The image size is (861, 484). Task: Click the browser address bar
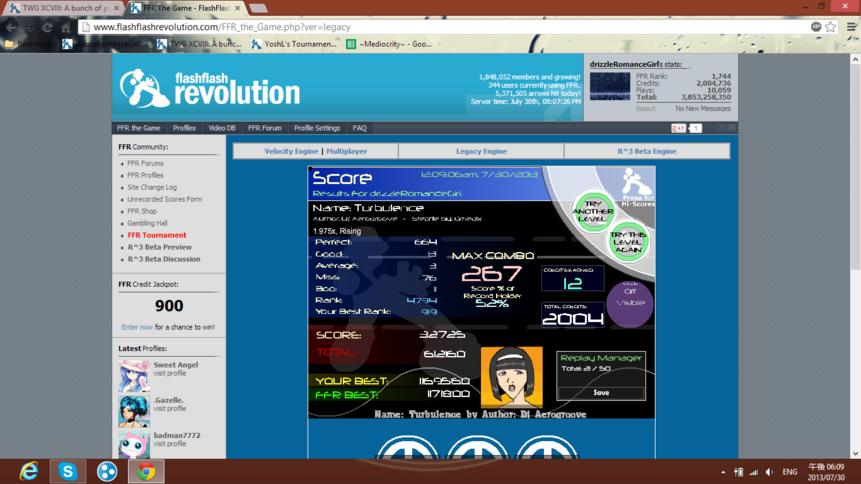click(x=445, y=27)
